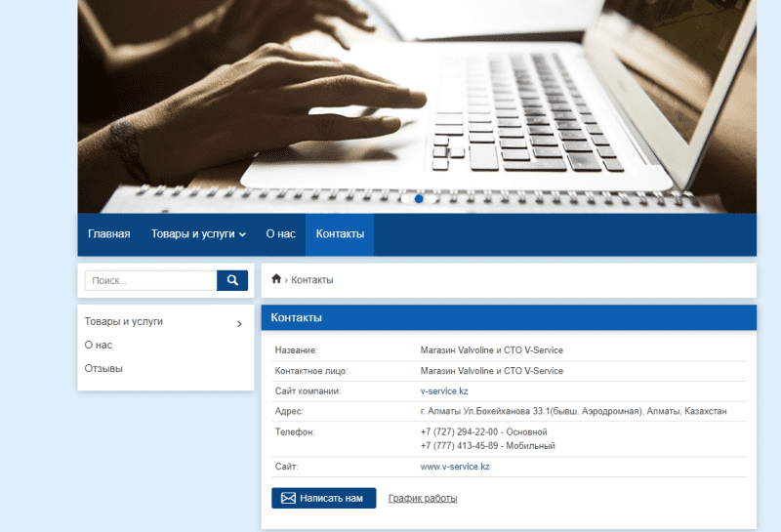
Task: Click Магазин Valvoline text in Название row
Action: tap(492, 350)
